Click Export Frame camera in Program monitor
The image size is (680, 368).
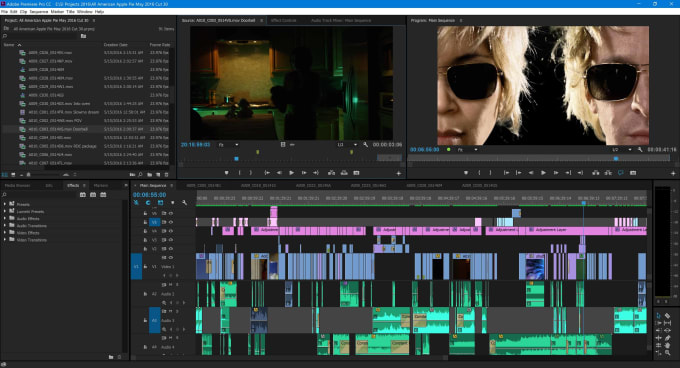click(x=633, y=173)
